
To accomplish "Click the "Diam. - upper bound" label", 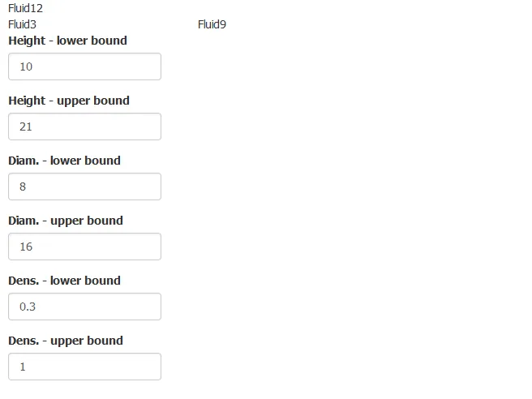I will (x=66, y=221).
